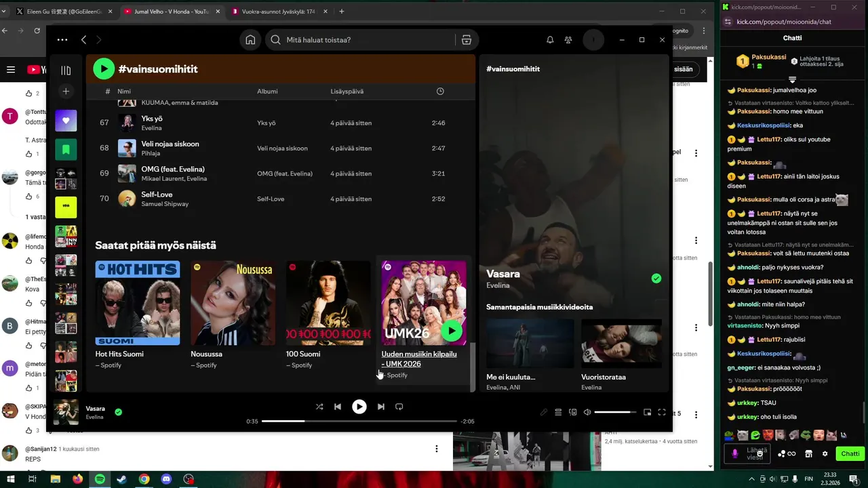Image resolution: width=868 pixels, height=488 pixels.
Task: Toggle repeat mode in the Spotify player
Action: coord(399,407)
